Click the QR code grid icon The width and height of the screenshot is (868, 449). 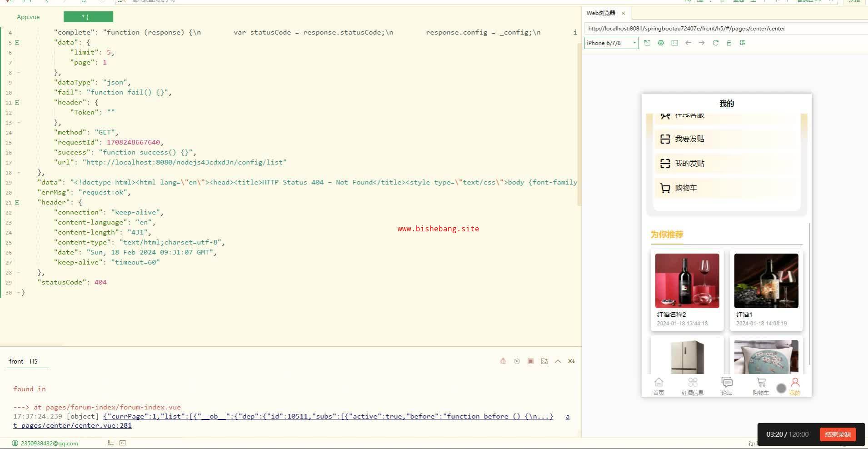point(743,43)
